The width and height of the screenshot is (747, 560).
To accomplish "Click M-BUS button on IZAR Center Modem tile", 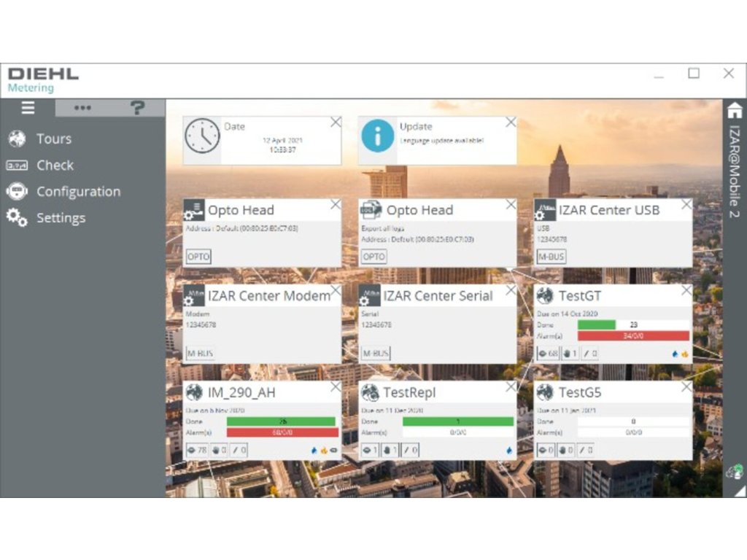I will (x=200, y=354).
